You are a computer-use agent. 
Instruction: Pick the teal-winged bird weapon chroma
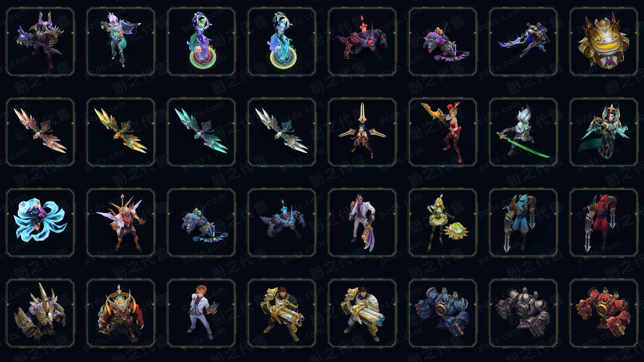(x=201, y=132)
